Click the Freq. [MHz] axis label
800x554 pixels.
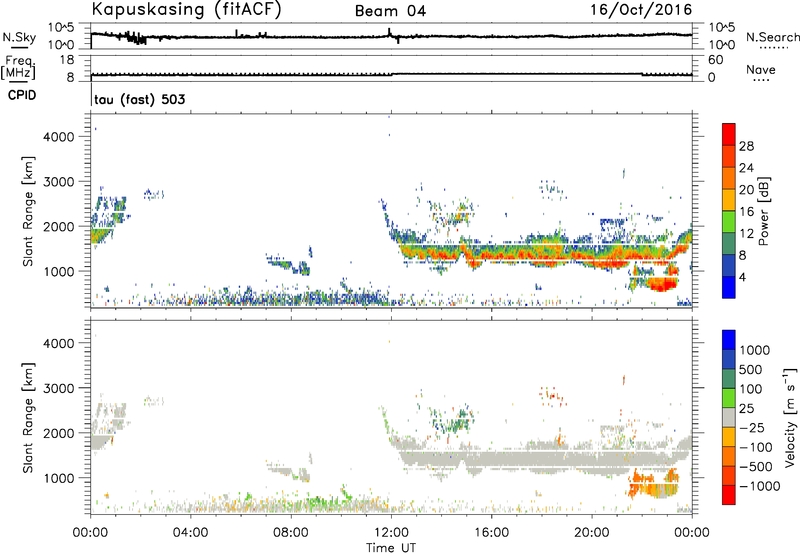(x=19, y=67)
